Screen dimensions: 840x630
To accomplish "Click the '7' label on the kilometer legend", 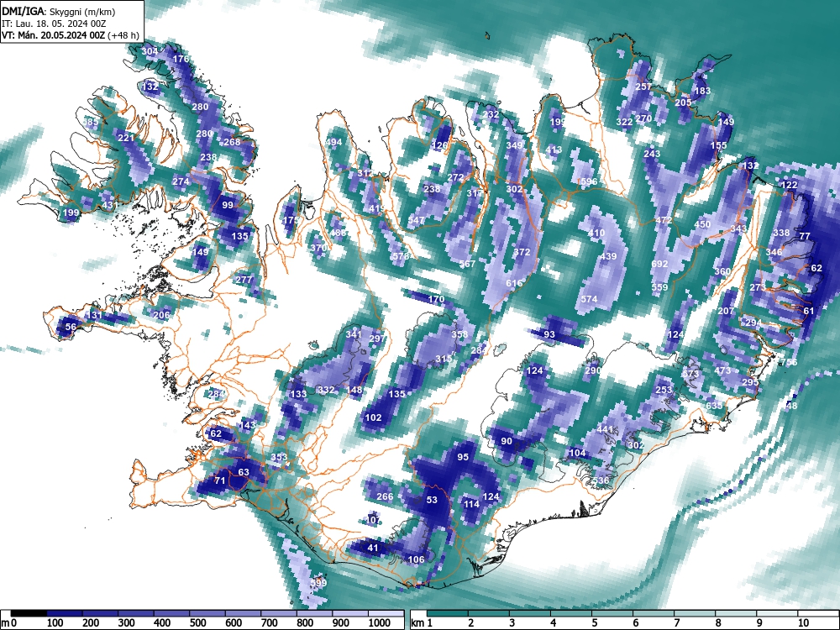I will 676,623.
